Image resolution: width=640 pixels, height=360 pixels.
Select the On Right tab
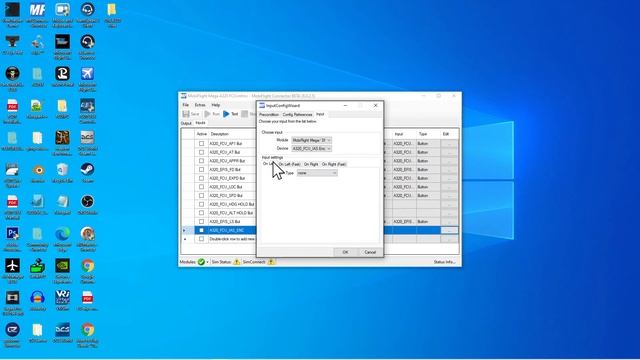[x=311, y=164]
